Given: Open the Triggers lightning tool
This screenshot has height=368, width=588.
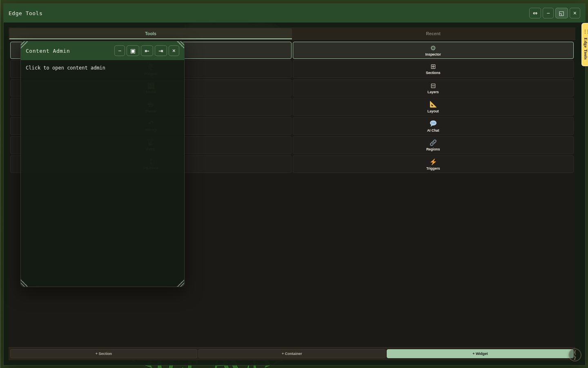Looking at the screenshot, I should tap(433, 164).
